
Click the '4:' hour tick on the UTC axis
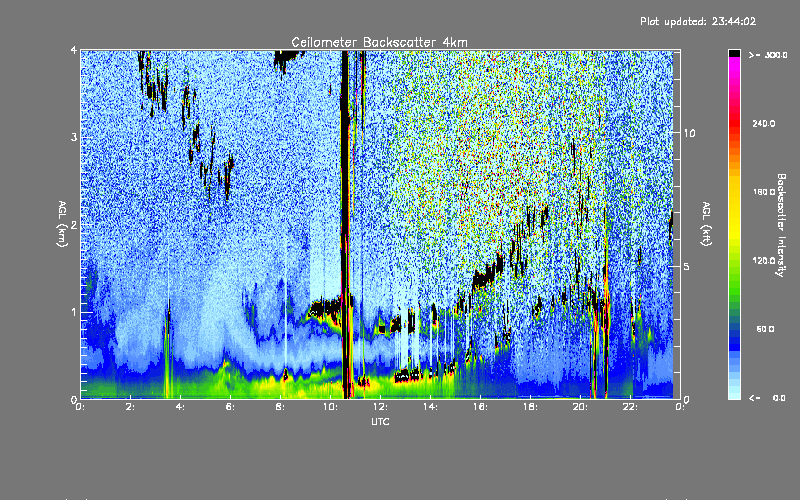tap(181, 407)
